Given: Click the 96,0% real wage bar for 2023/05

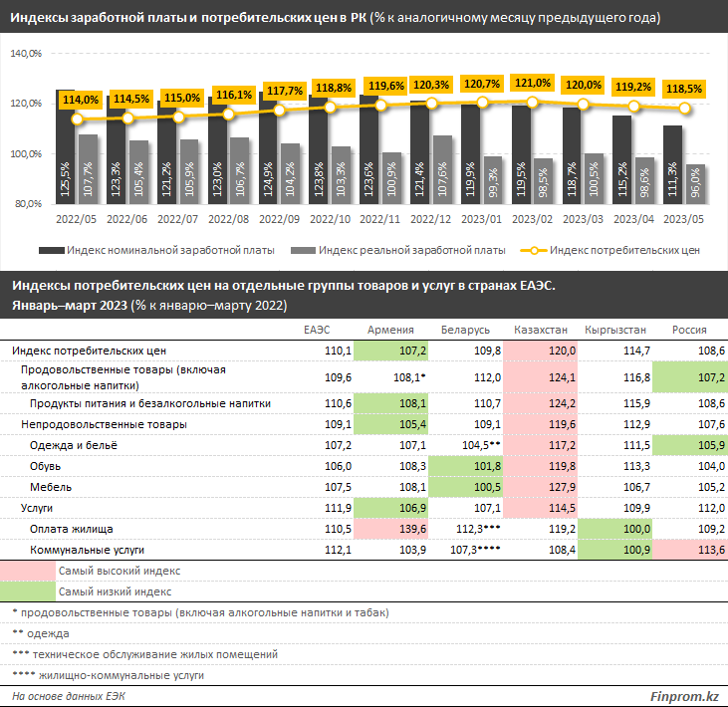Looking at the screenshot, I should [x=695, y=184].
